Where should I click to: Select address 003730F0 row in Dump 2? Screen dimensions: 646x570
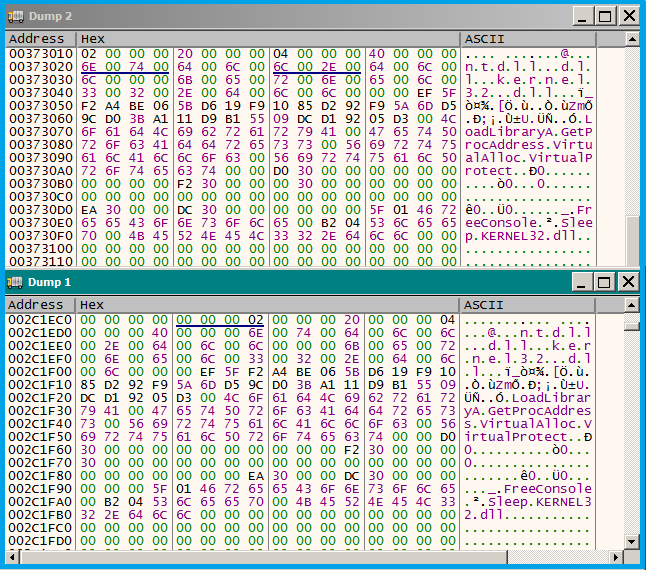click(x=38, y=235)
